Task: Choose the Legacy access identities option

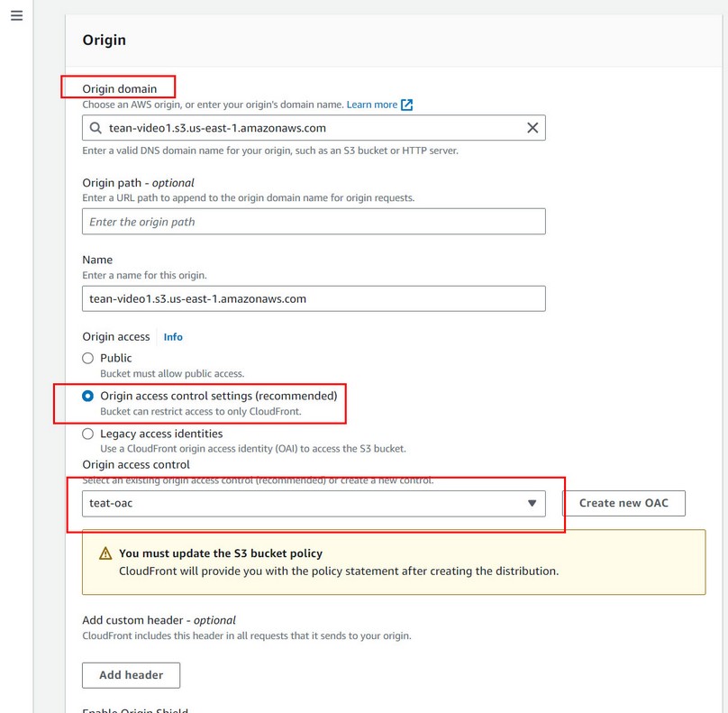Action: pos(88,434)
